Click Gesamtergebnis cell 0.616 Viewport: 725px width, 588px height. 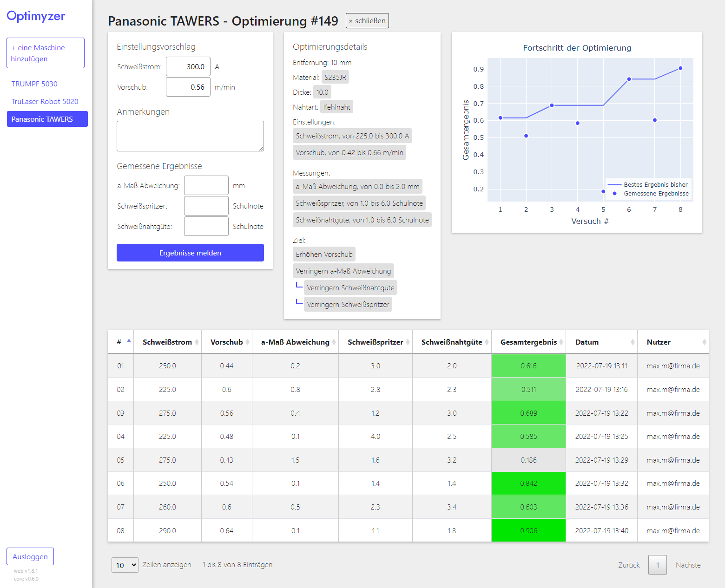coord(528,366)
